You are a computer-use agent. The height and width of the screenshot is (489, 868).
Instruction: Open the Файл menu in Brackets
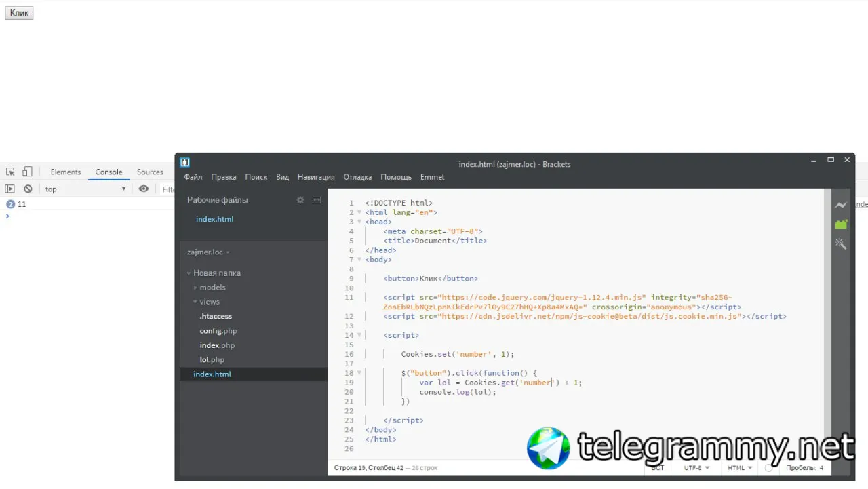pos(193,177)
